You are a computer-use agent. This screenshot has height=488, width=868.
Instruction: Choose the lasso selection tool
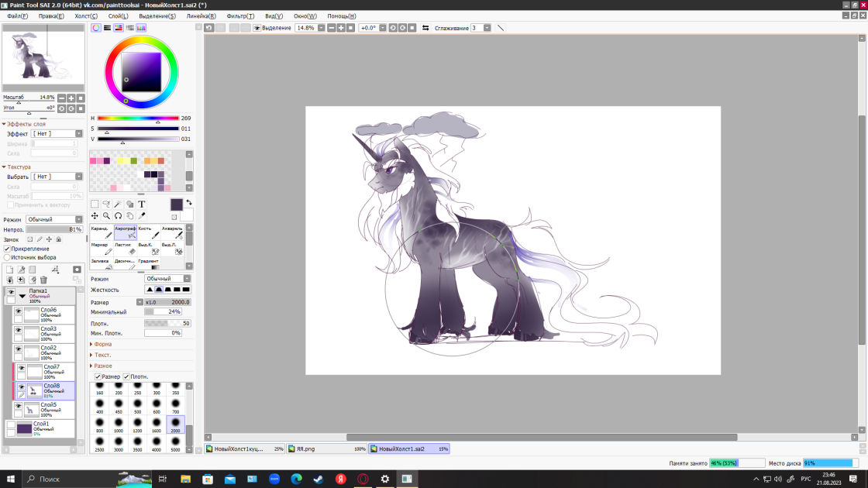(106, 204)
